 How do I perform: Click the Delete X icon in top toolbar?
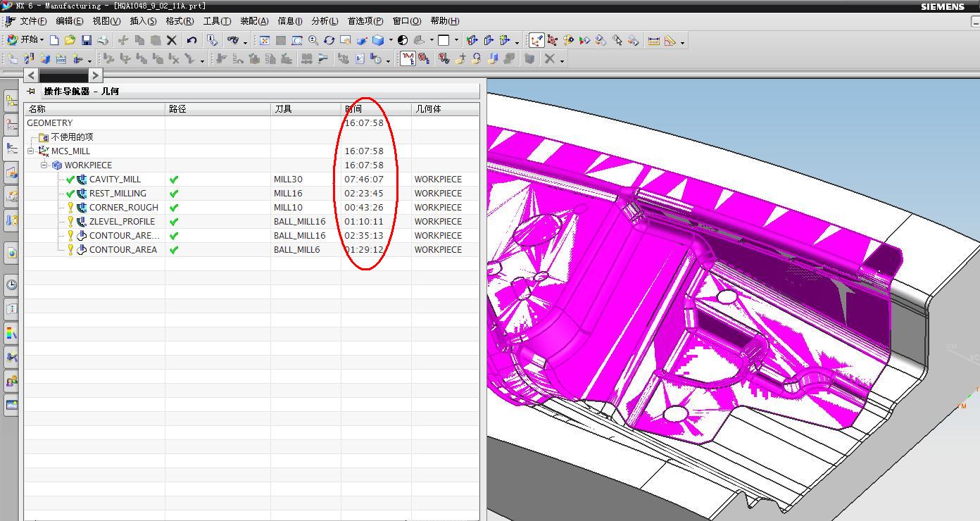coord(172,40)
